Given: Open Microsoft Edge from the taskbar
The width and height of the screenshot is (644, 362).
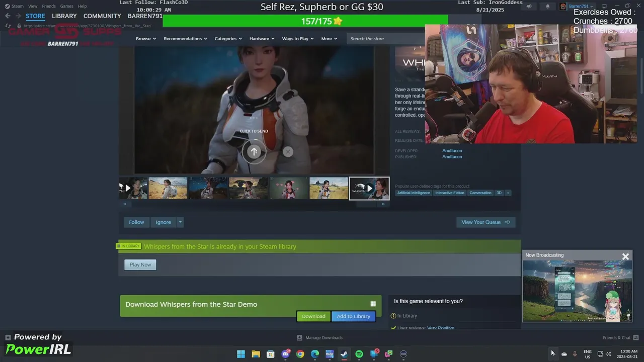Looking at the screenshot, I should click(x=315, y=354).
